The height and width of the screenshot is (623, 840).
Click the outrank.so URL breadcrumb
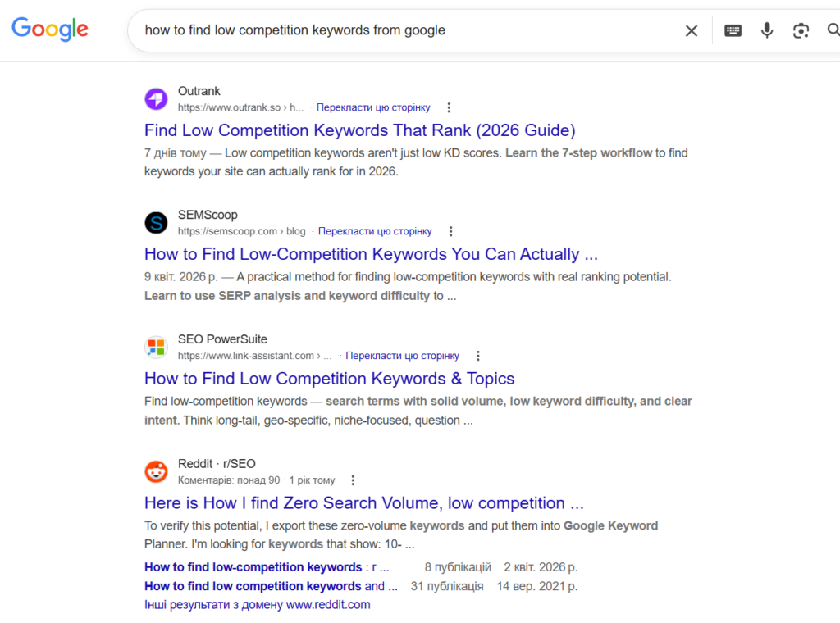(x=240, y=107)
